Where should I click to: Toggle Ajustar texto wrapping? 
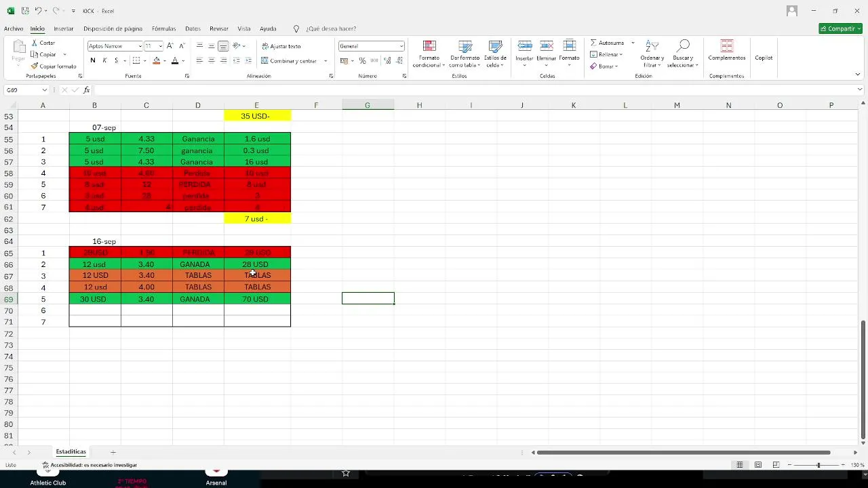tap(281, 46)
